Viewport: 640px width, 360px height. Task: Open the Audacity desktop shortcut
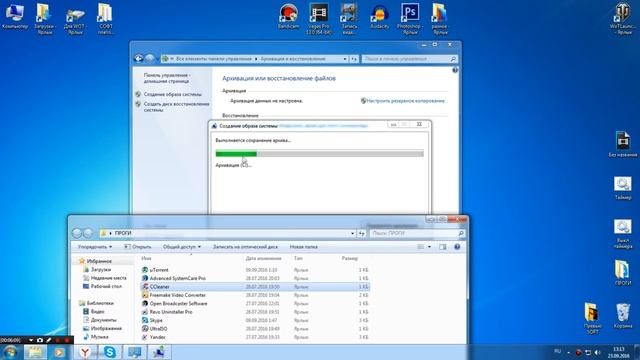(380, 16)
